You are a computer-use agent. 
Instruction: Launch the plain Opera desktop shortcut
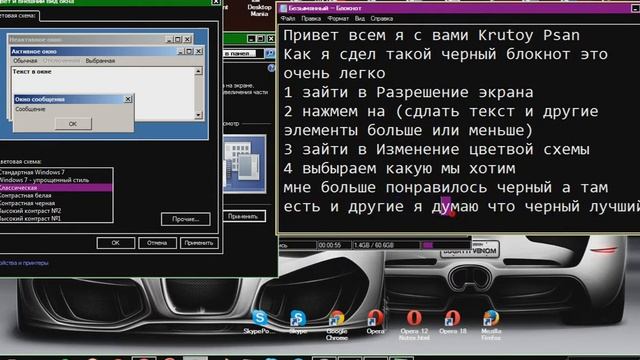[x=375, y=322]
